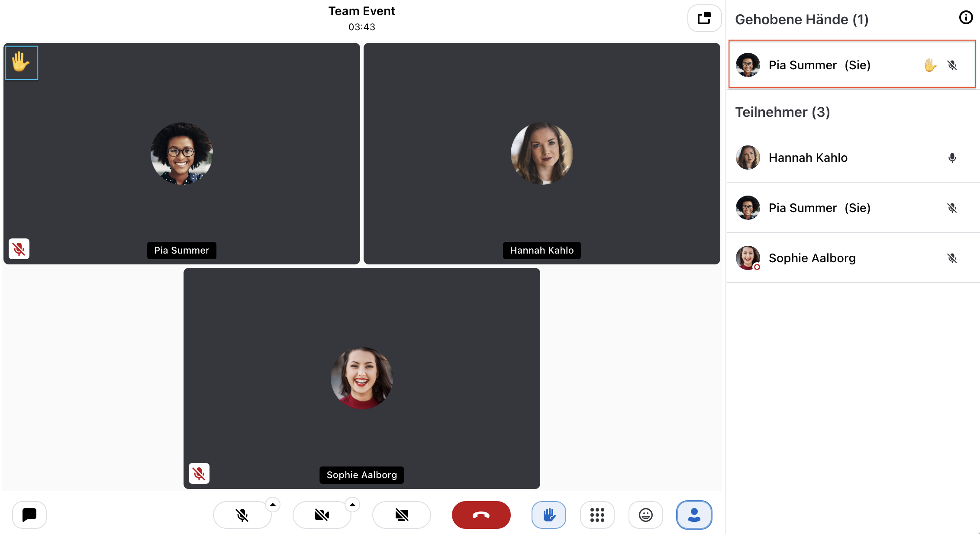Screen dimensions: 980x534
Task: Click 'Pia Summer' name label on tile
Action: pyautogui.click(x=182, y=250)
